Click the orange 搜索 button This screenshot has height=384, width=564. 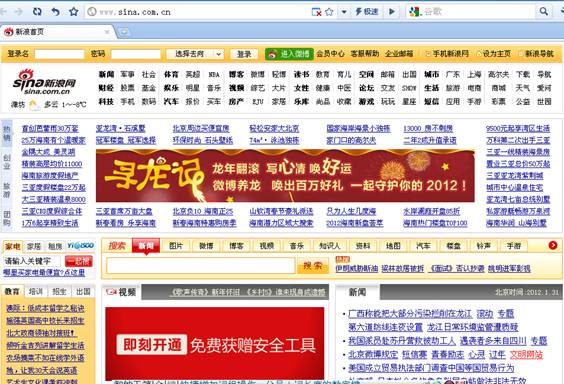(313, 266)
